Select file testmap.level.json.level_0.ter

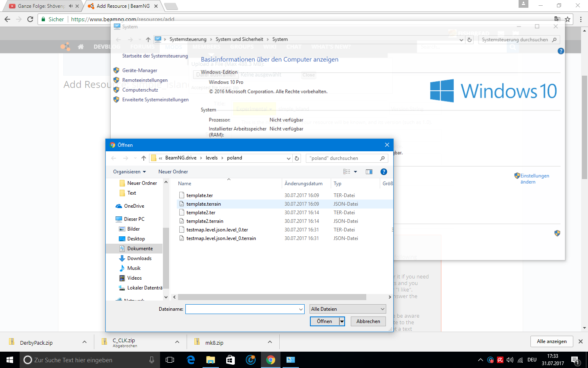(217, 230)
